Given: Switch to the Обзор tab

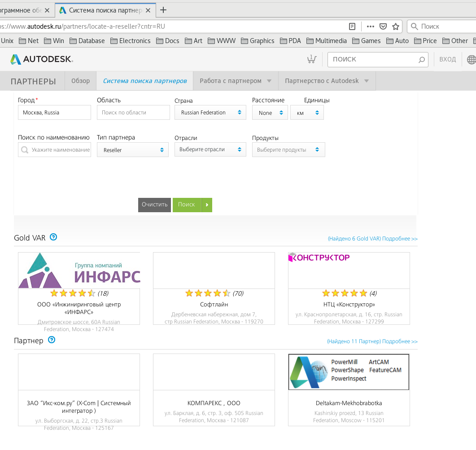Looking at the screenshot, I should pos(80,81).
